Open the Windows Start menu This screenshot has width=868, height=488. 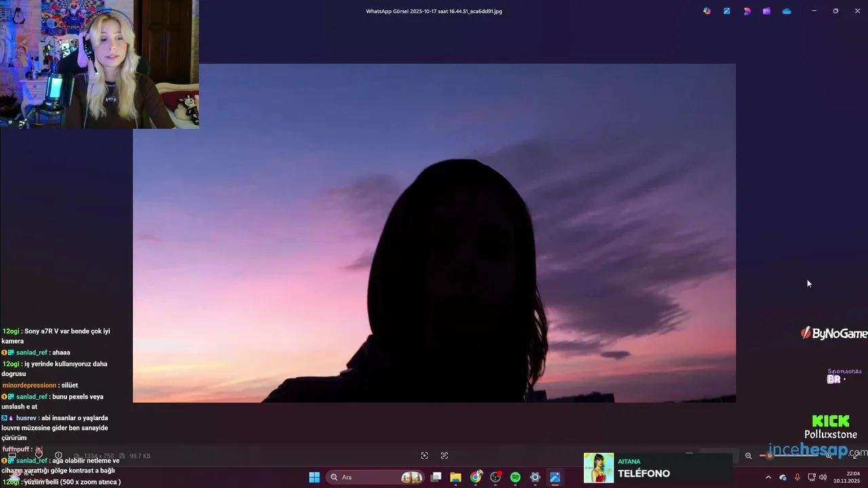point(315,477)
